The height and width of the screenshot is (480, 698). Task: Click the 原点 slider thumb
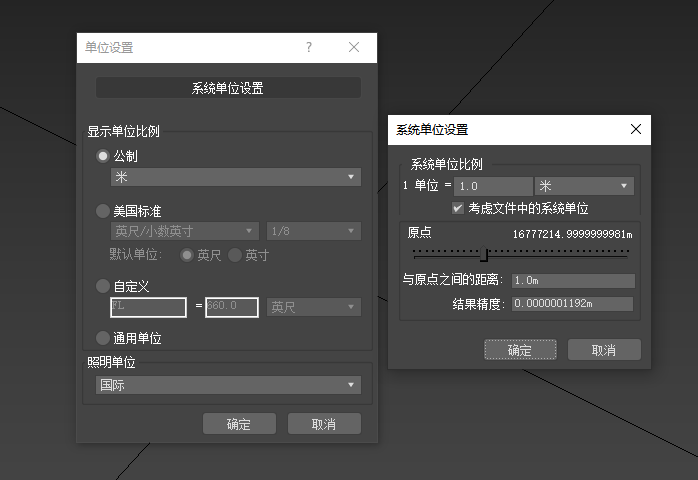(x=484, y=254)
